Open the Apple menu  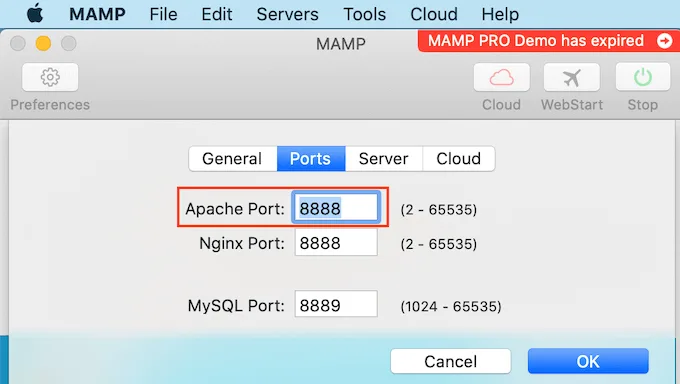pos(35,13)
